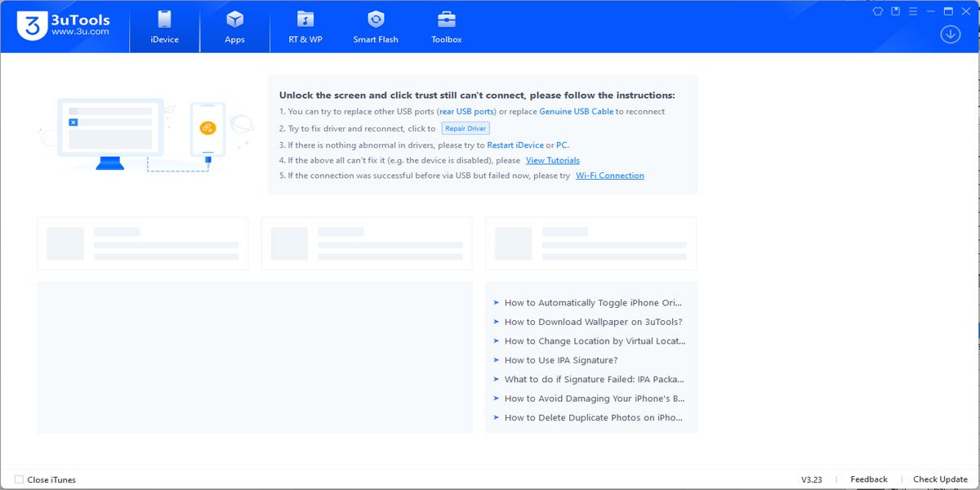Open the Delete Duplicate Photos tutorial
Viewport: 980px width, 490px height.
[593, 417]
